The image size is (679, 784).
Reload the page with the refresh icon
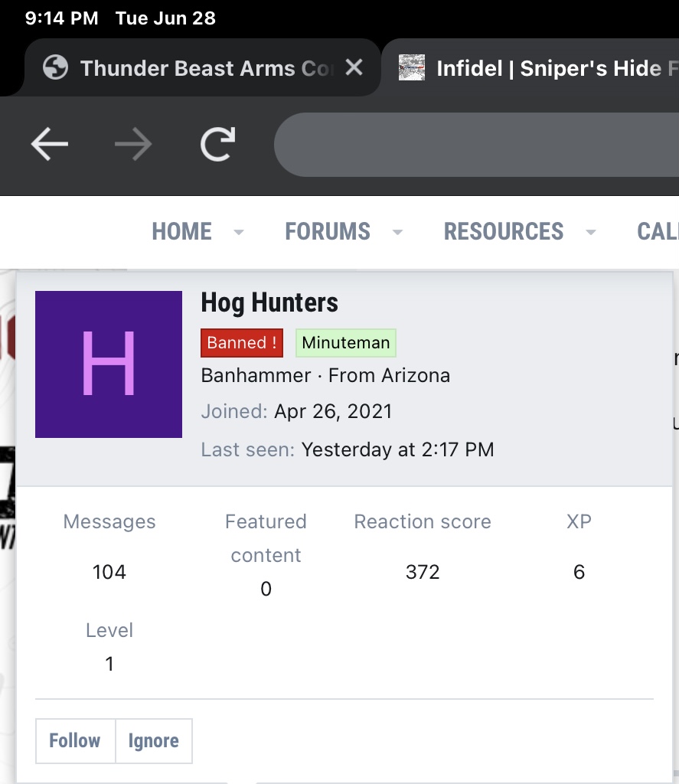217,144
